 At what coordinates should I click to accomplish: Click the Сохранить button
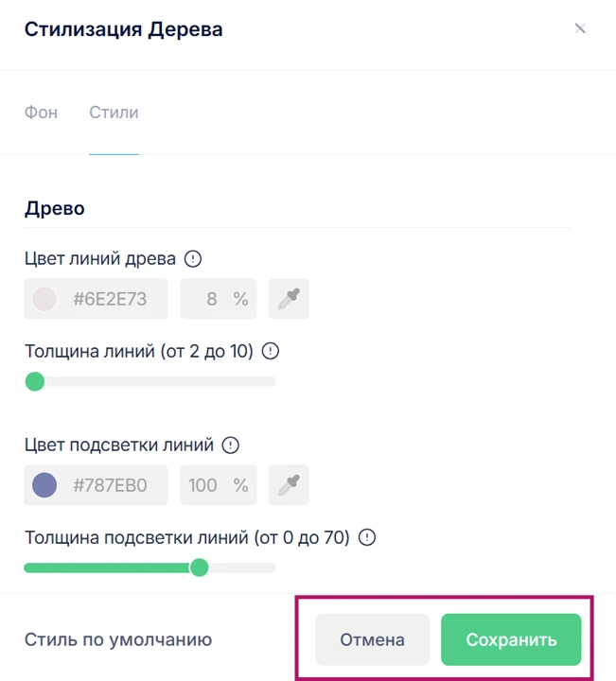511,639
